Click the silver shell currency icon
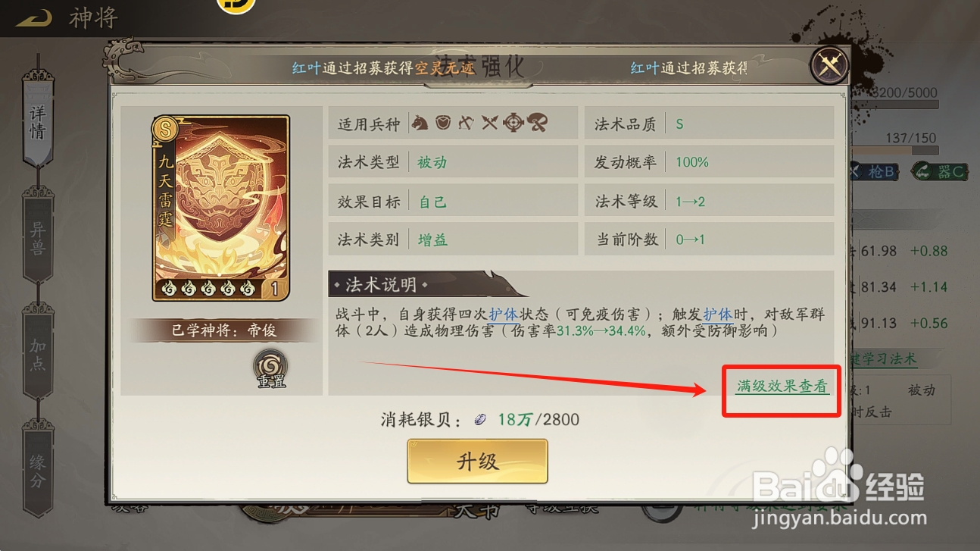 480,419
